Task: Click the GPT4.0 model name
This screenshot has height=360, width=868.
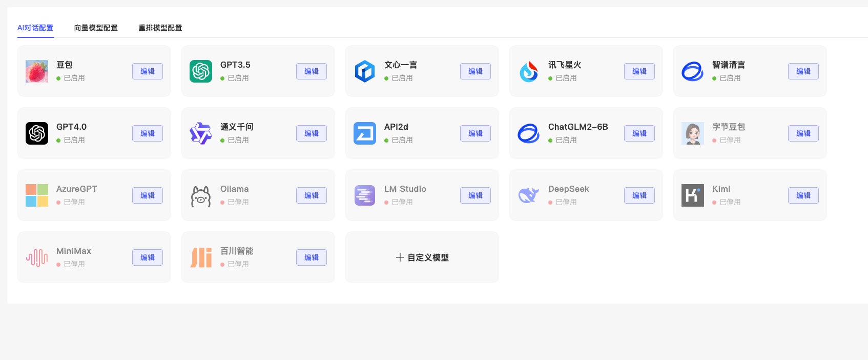Action: coord(71,127)
